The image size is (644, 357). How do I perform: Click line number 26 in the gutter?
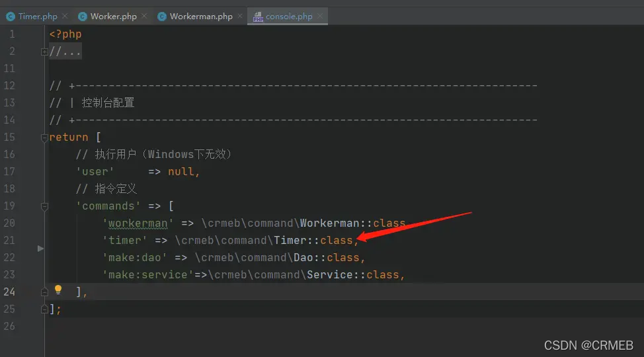click(9, 326)
